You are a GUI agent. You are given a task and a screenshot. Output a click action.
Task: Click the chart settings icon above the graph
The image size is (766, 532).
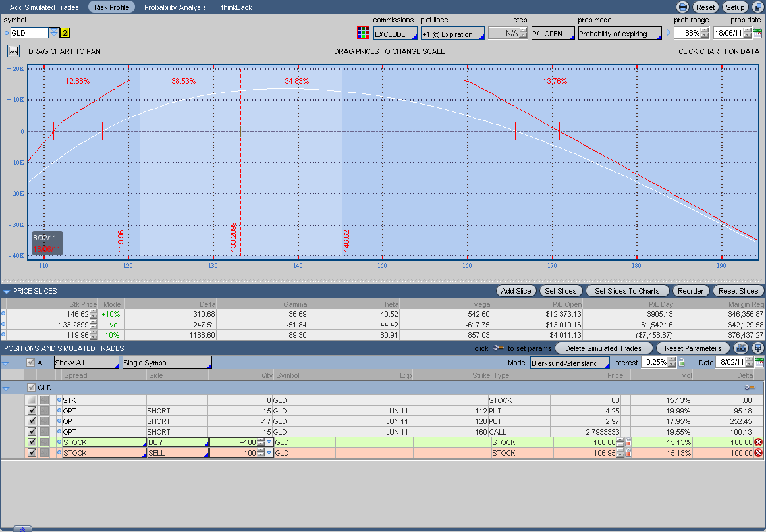point(13,51)
